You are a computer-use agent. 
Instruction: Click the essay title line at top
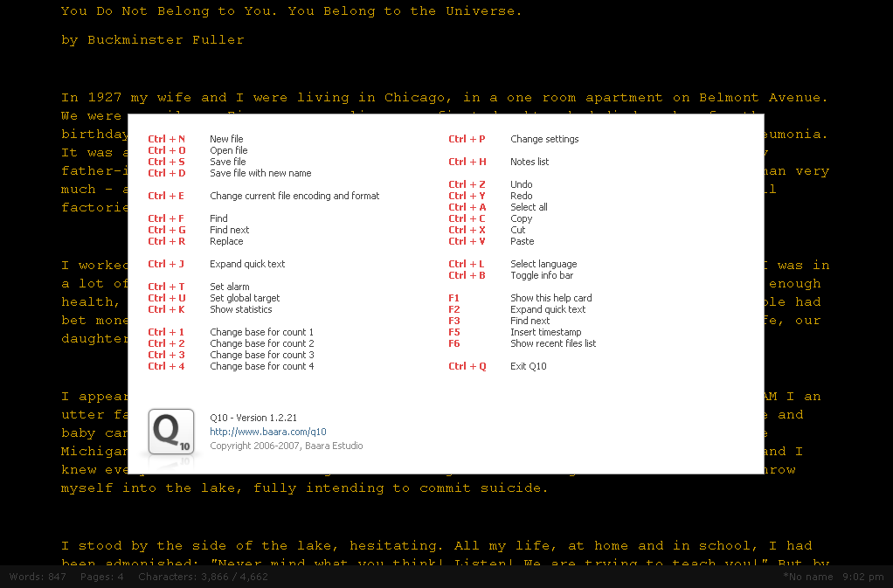click(291, 11)
